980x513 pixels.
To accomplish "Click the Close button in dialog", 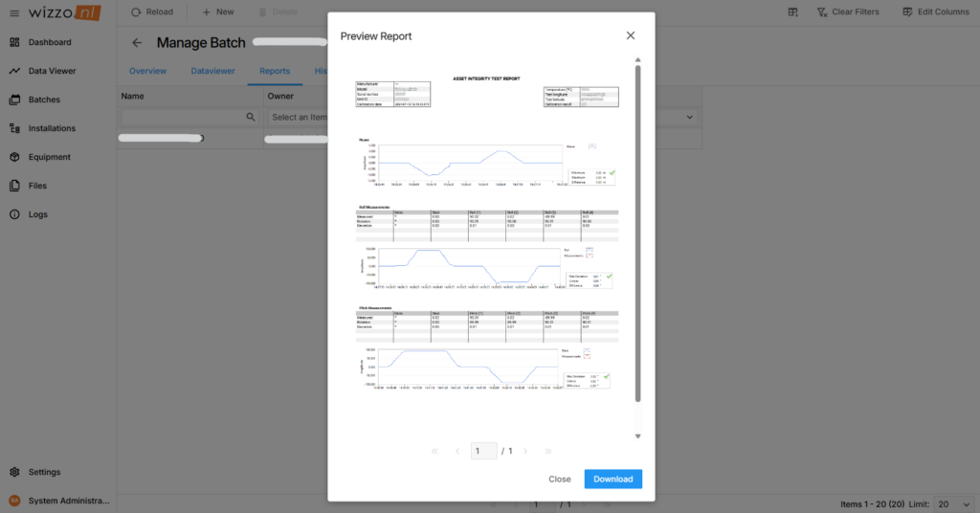I will point(560,479).
